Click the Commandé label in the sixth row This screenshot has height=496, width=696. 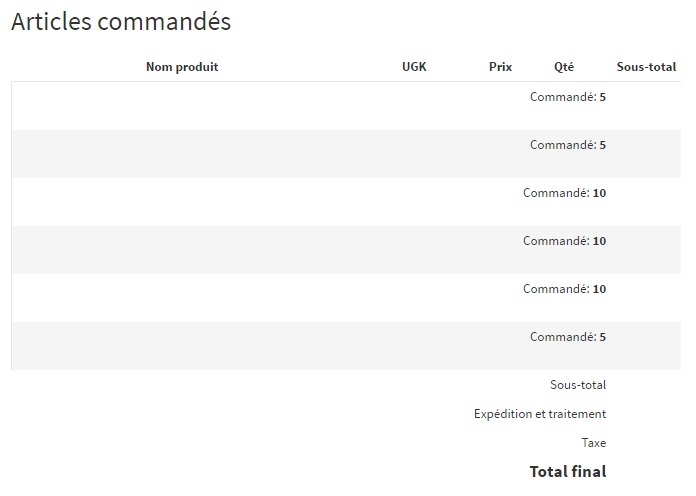pos(563,337)
